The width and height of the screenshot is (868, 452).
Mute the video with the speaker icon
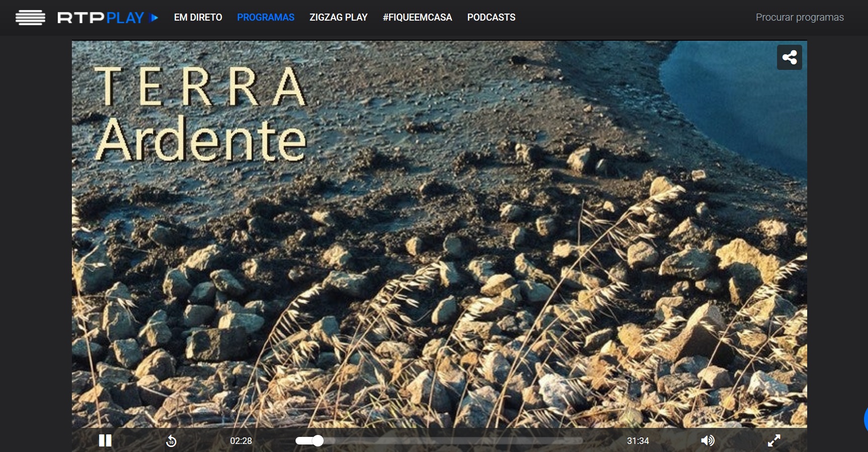[x=707, y=440]
